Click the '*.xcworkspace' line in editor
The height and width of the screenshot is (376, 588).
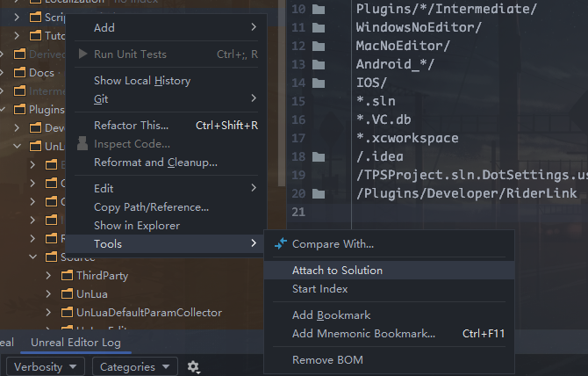click(x=407, y=138)
